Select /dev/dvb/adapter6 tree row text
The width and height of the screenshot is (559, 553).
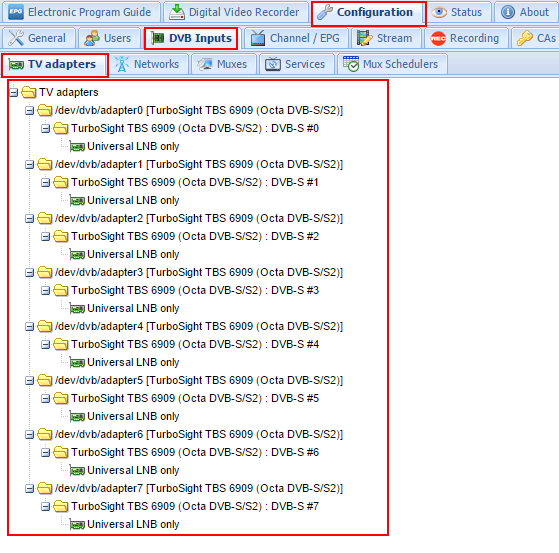pos(199,435)
